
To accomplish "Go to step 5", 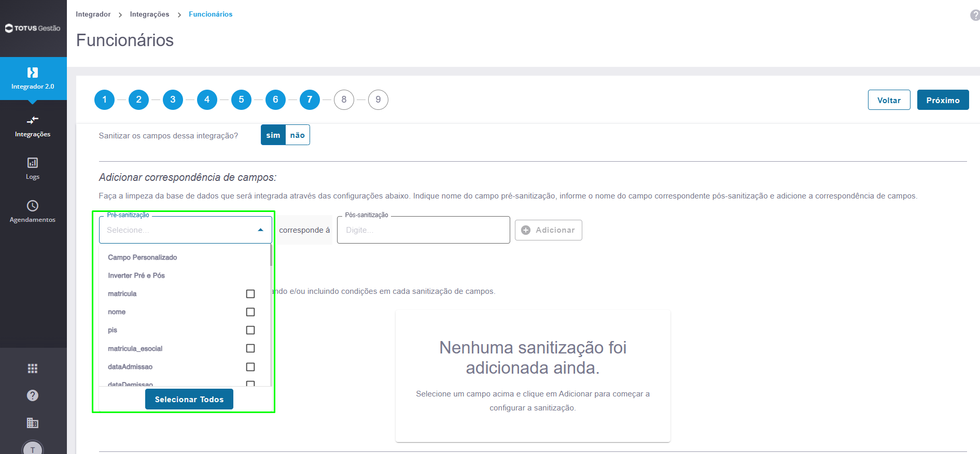I will pyautogui.click(x=241, y=100).
